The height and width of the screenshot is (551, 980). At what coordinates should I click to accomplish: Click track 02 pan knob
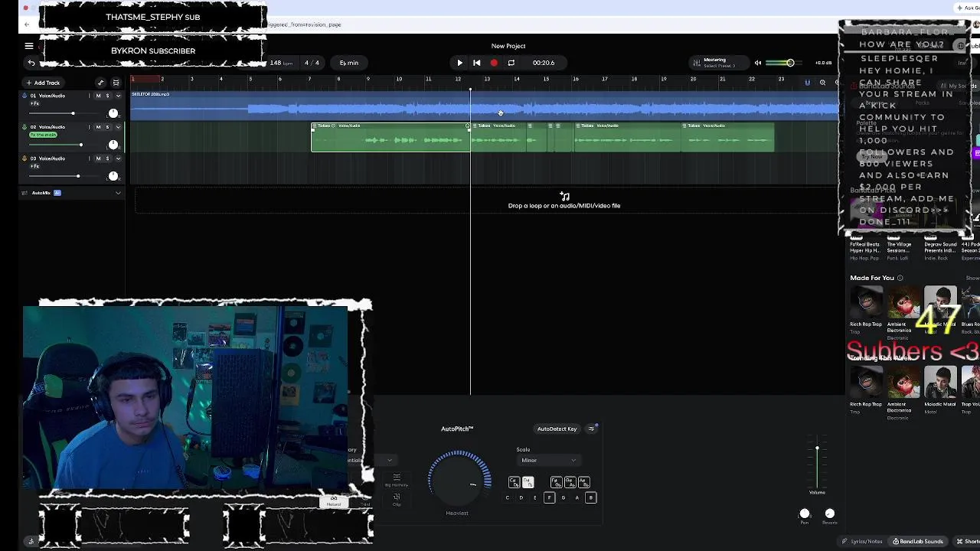[113, 145]
